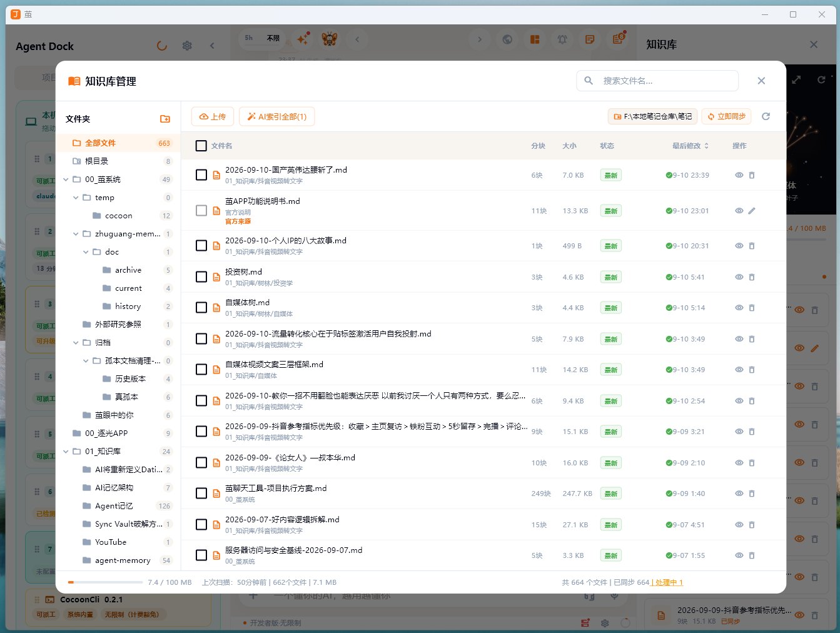Check the box for 2026-09-09-《论女人》—叔本华.md

tap(201, 463)
